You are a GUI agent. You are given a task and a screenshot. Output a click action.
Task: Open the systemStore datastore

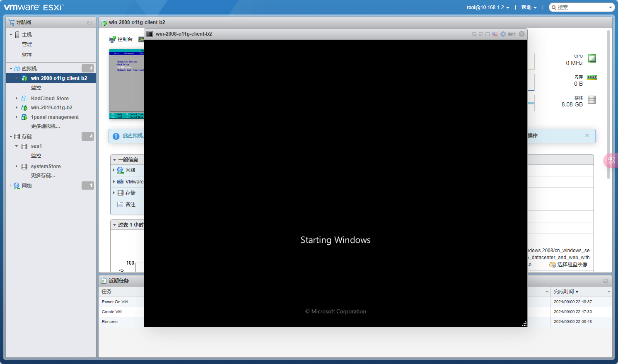(46, 166)
